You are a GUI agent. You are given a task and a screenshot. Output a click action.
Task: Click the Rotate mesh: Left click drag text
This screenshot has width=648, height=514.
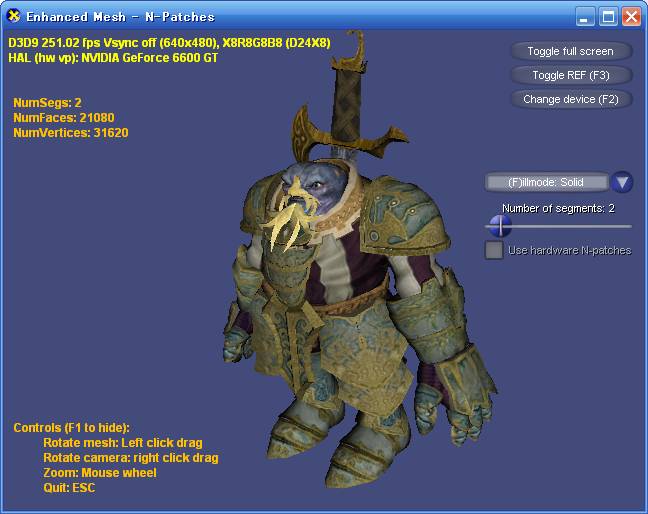(123, 443)
